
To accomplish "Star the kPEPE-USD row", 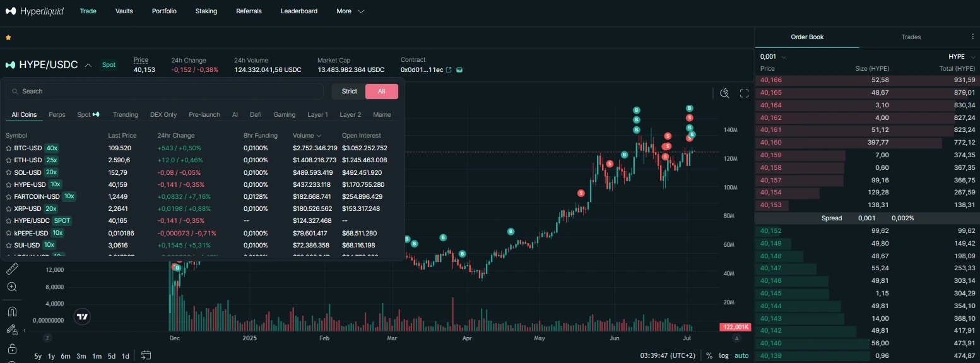I will pyautogui.click(x=8, y=233).
